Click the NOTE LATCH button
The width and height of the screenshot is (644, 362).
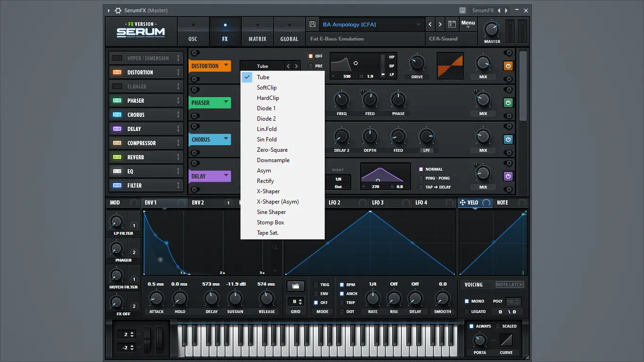(x=510, y=285)
